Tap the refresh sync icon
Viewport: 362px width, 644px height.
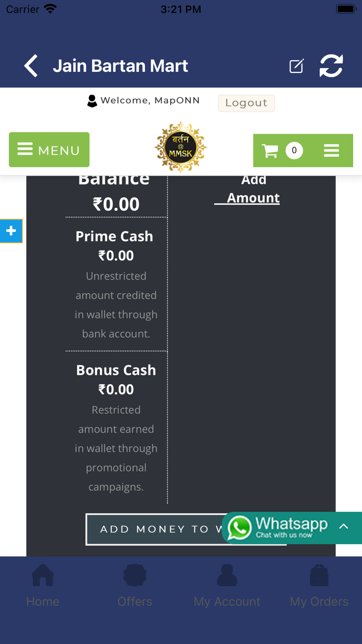coord(331,66)
